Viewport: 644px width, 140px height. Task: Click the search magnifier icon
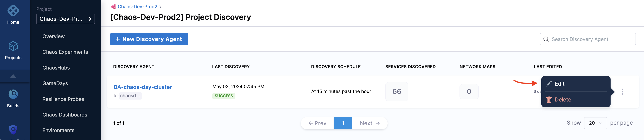pos(546,39)
